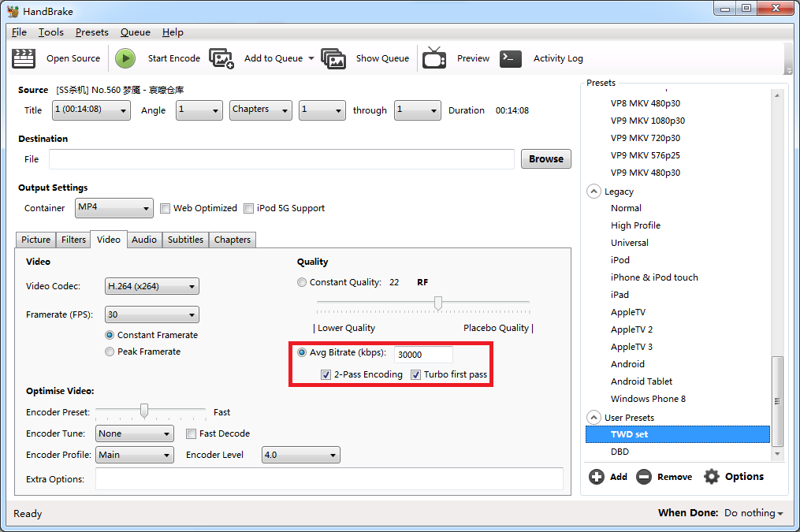Click the Open Source clapperboard icon
Viewport: 800px width, 532px height.
(24, 58)
